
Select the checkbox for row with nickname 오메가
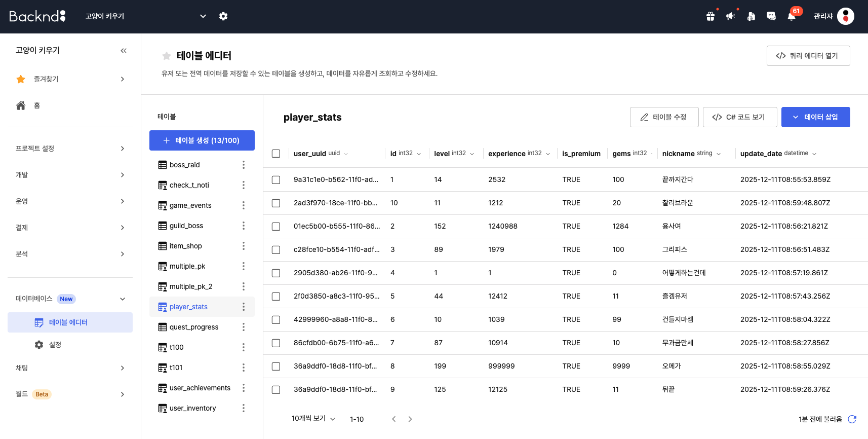click(276, 367)
